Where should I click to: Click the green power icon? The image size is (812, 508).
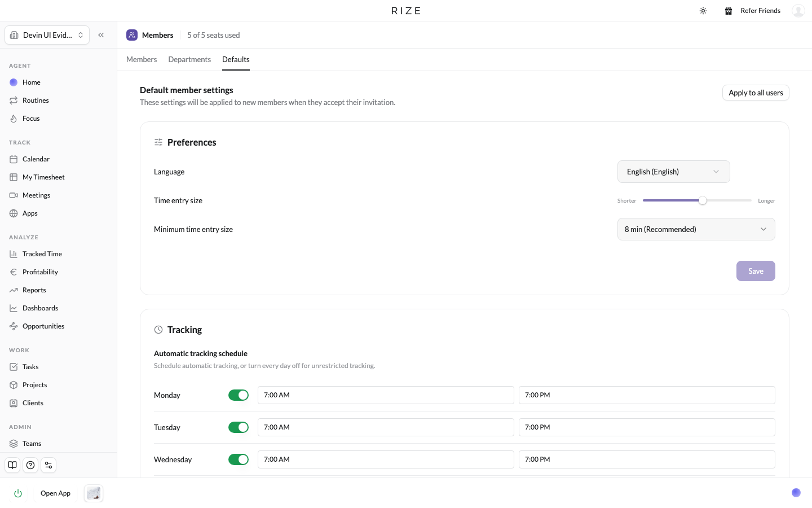[18, 493]
